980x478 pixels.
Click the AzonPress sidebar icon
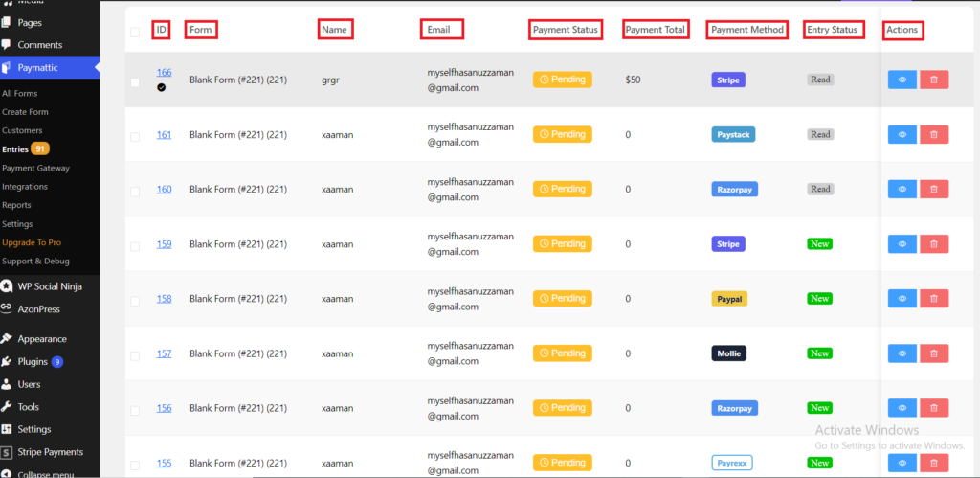[7, 308]
